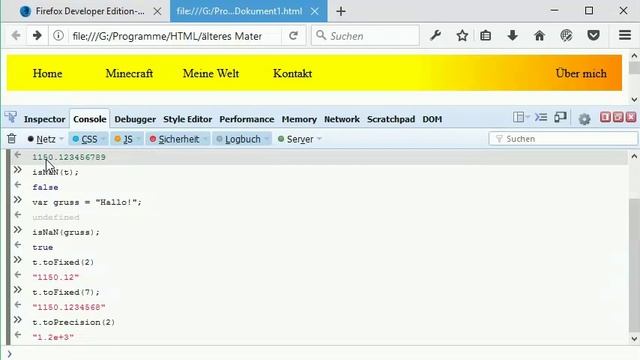Click the Home navigation link
Screen dimensions: 640x360
[47, 73]
